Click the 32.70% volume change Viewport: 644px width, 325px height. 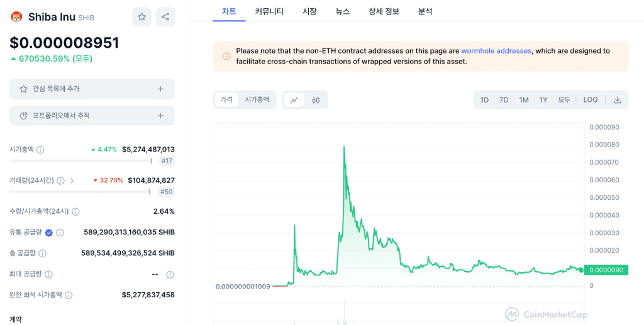pyautogui.click(x=108, y=180)
